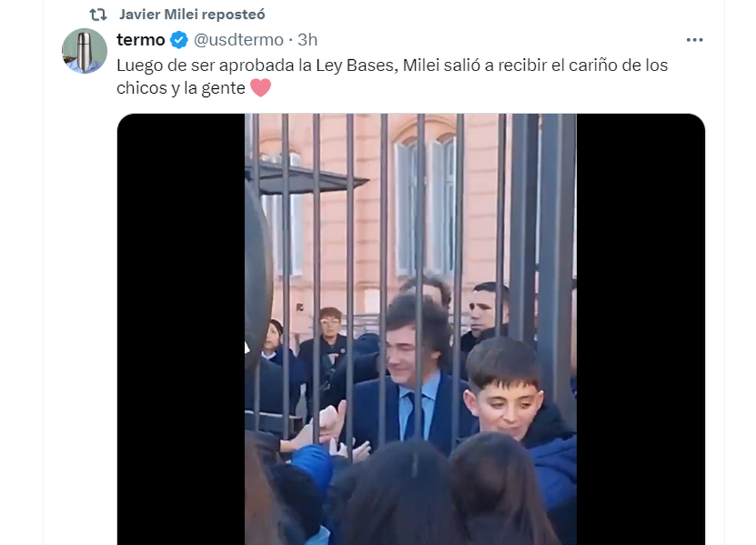
Task: Click the repost arrows icon above the tweet
Action: [98, 14]
